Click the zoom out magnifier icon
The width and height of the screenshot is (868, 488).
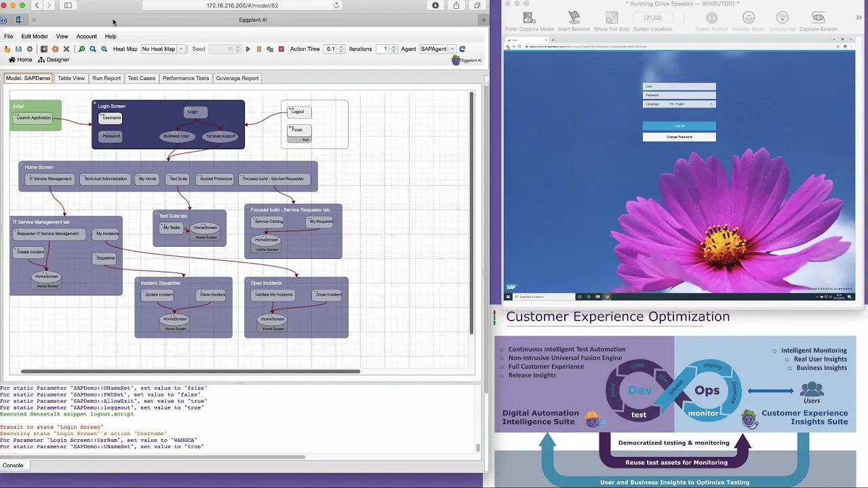click(104, 49)
